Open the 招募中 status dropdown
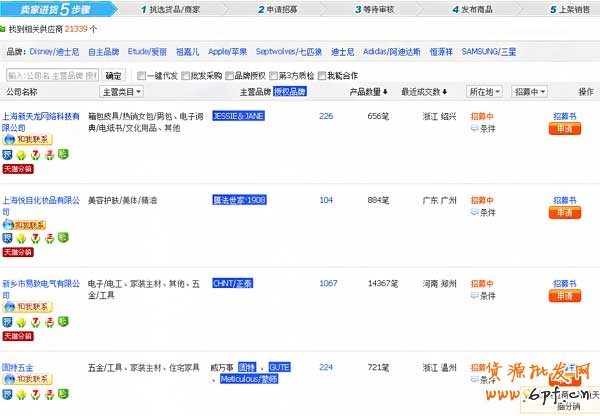Image resolution: width=600 pixels, height=416 pixels. pyautogui.click(x=529, y=92)
